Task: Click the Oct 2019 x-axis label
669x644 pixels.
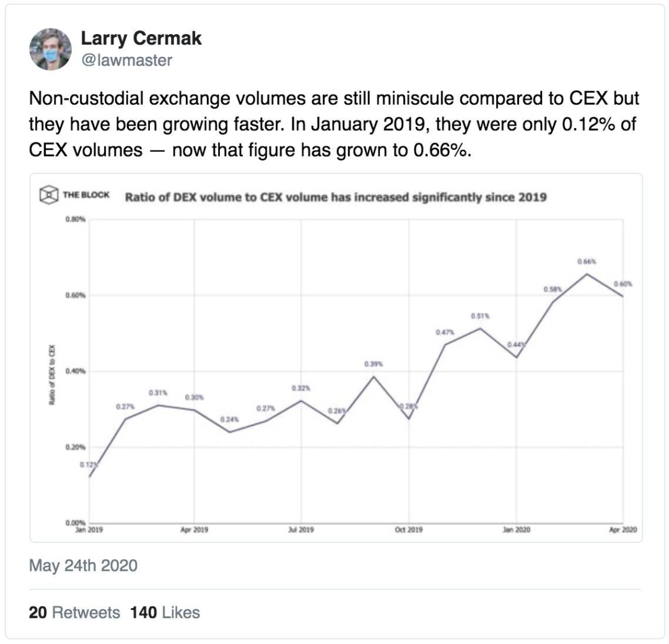Action: click(408, 531)
